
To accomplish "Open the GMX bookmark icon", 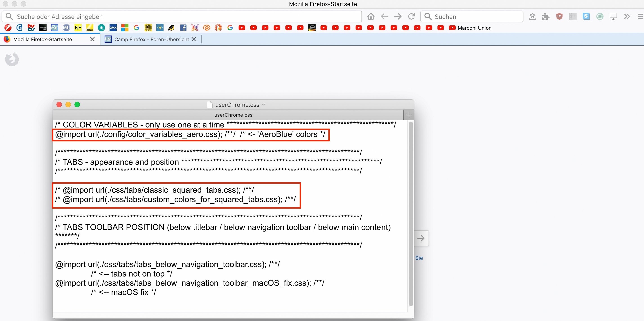I will (113, 28).
